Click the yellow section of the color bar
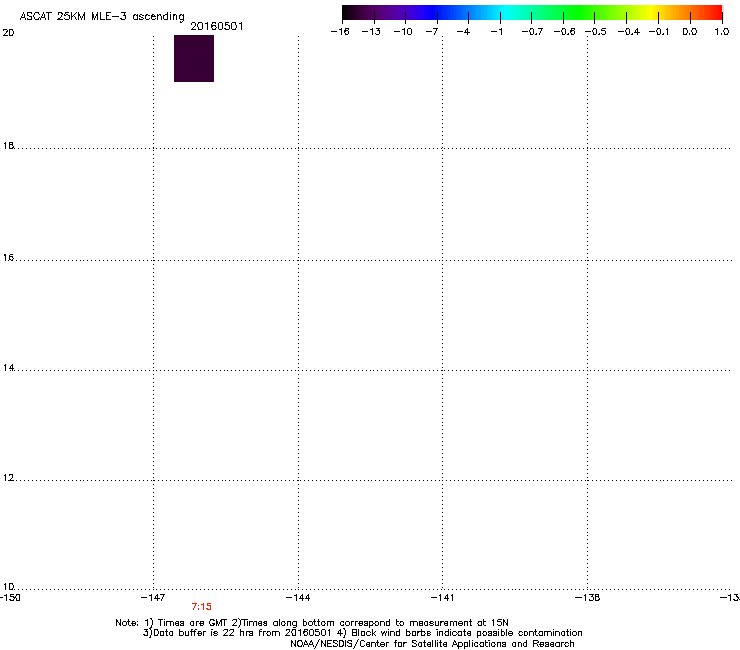The image size is (740, 650). 651,13
